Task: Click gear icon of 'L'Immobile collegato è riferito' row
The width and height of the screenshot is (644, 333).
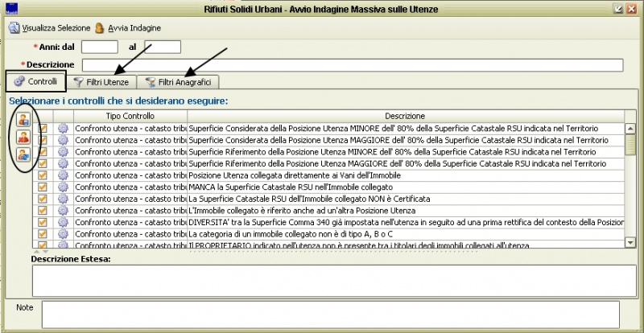Action: click(63, 210)
